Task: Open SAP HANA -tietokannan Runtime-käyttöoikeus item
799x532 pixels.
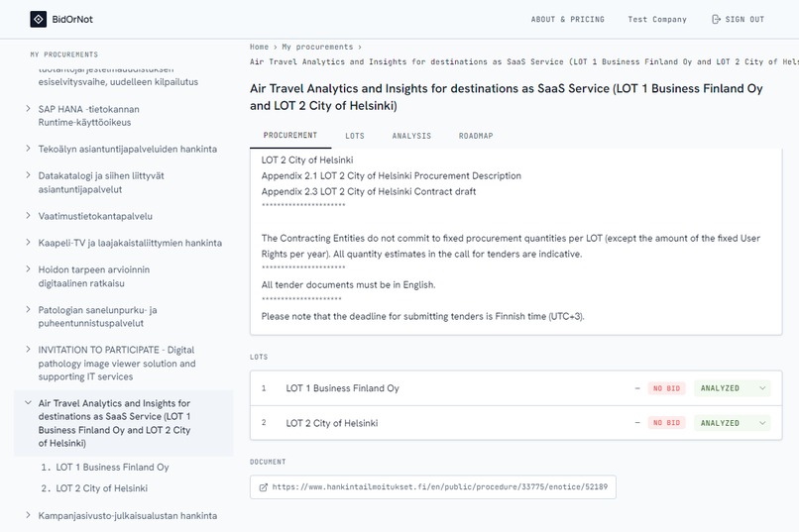Action: pos(88,116)
